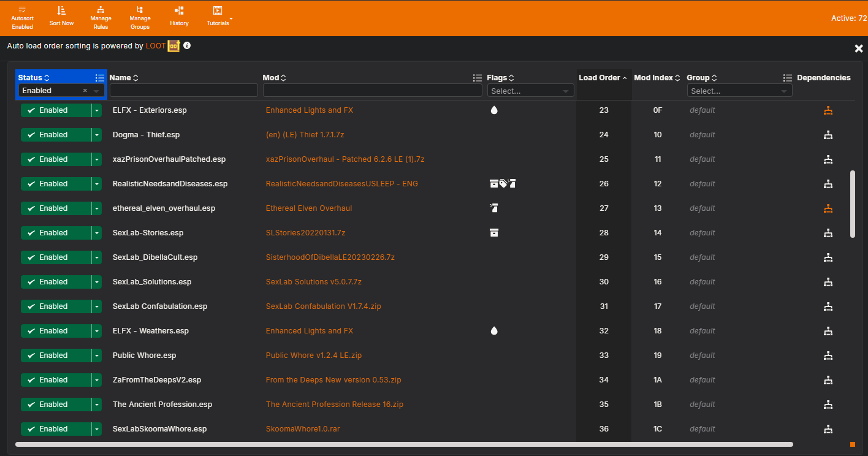Open dependencies icon for ELFX - Exteriors.esp
The height and width of the screenshot is (456, 868).
pyautogui.click(x=828, y=110)
